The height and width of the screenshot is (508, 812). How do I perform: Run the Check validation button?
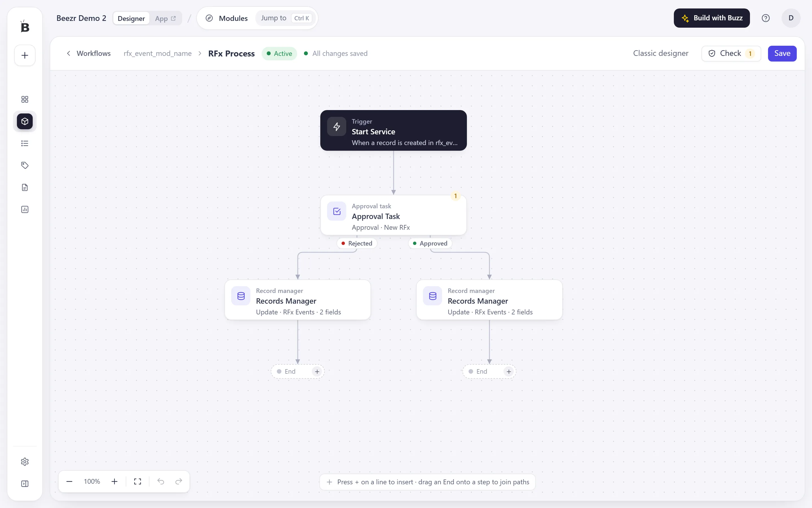pyautogui.click(x=731, y=53)
